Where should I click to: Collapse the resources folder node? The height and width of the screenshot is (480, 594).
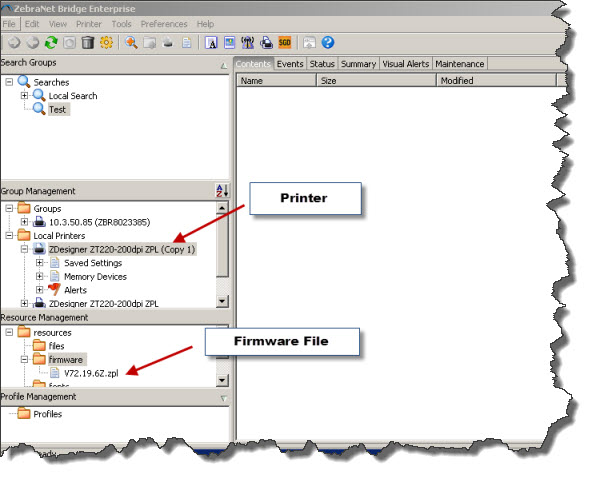(9, 332)
